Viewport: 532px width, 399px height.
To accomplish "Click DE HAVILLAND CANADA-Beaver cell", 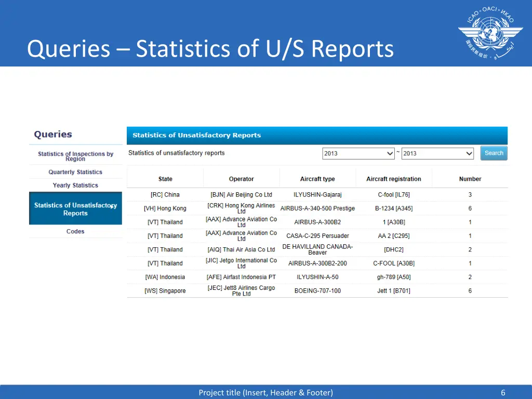I will (317, 250).
